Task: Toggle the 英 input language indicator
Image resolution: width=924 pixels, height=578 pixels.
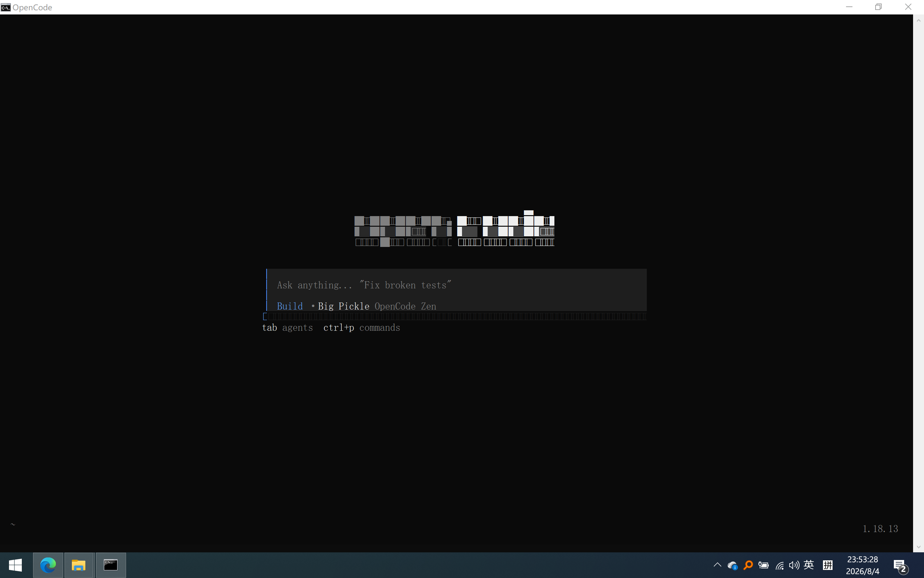Action: click(x=809, y=565)
